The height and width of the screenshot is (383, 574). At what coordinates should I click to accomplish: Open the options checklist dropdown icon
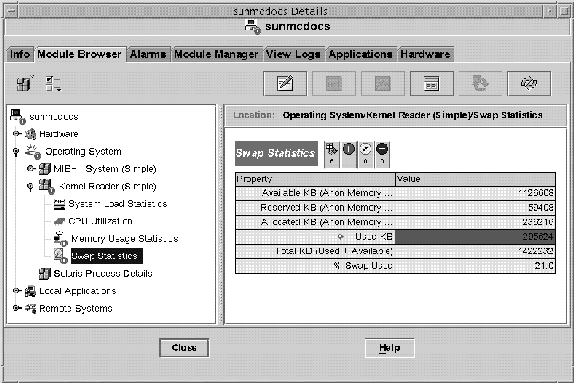coord(53,83)
